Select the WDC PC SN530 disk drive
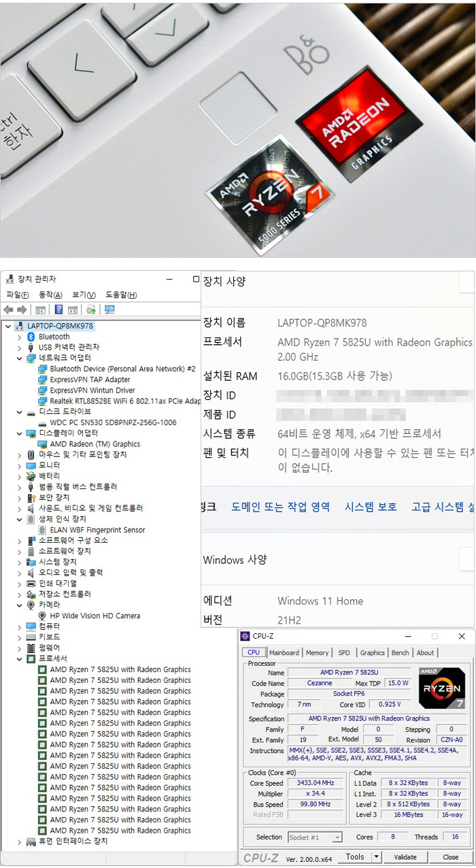 tap(113, 422)
